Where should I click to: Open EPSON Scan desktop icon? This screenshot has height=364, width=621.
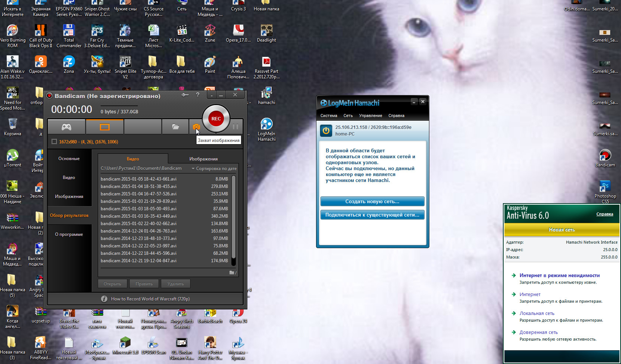coord(153,345)
